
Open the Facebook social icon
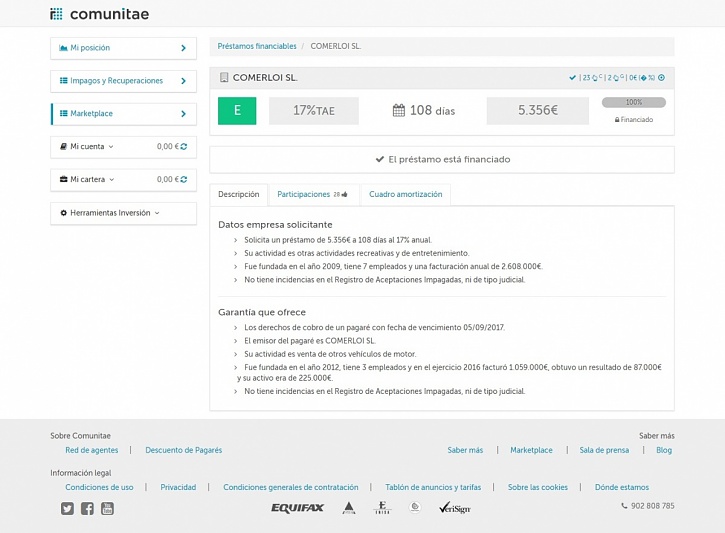[x=87, y=508]
